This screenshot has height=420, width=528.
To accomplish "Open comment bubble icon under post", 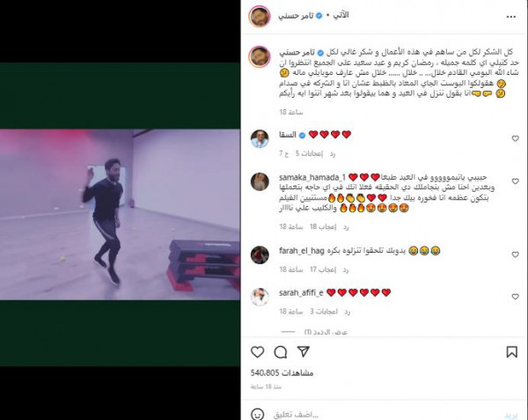I will tap(281, 352).
